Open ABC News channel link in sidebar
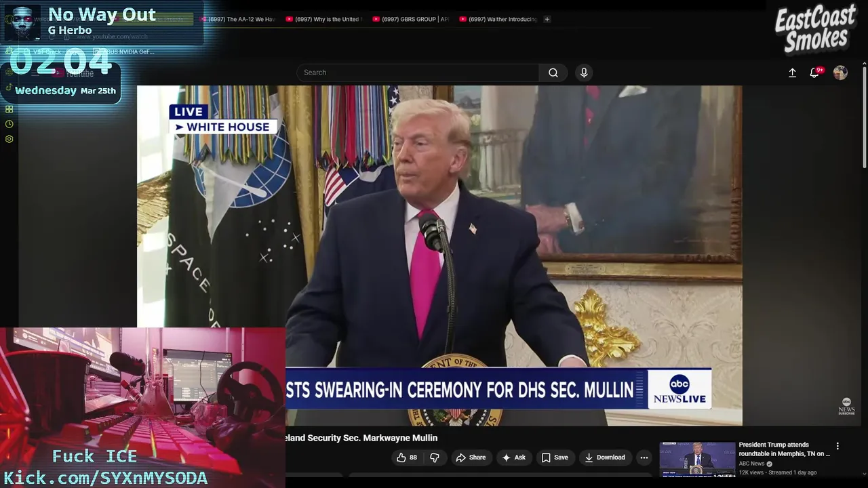The height and width of the screenshot is (488, 868). point(751,464)
